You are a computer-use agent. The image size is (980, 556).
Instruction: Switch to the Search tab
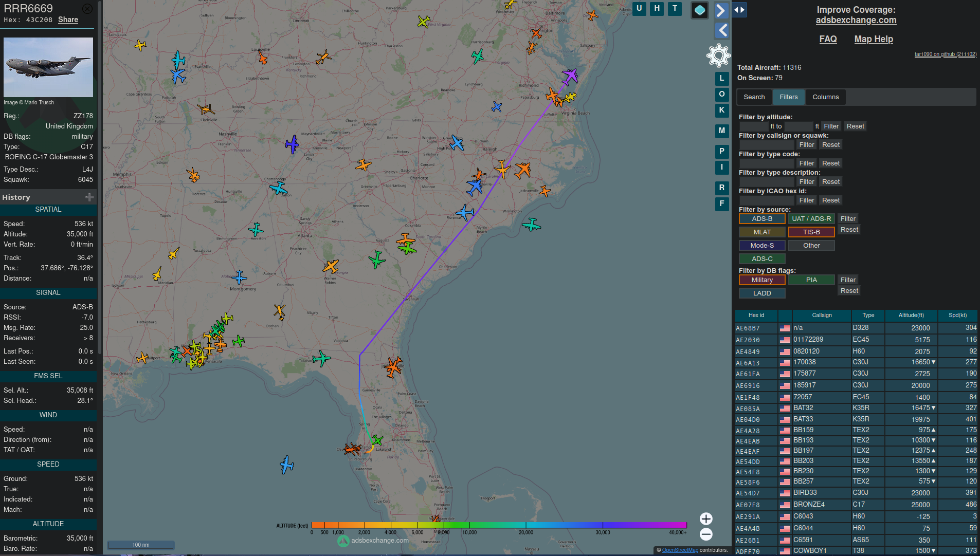tap(754, 97)
